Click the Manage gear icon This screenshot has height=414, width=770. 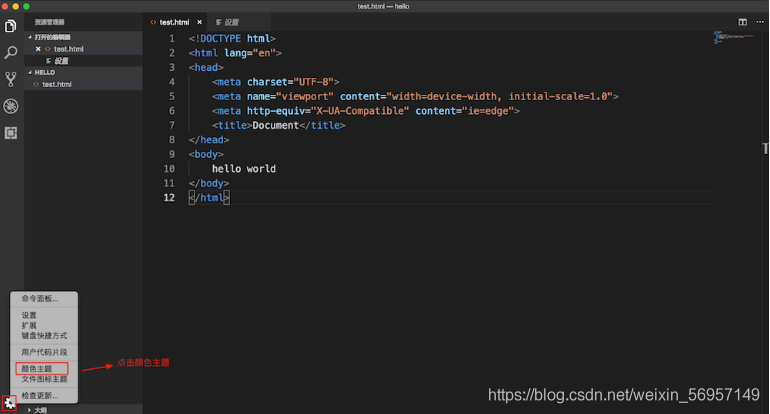(x=9, y=403)
